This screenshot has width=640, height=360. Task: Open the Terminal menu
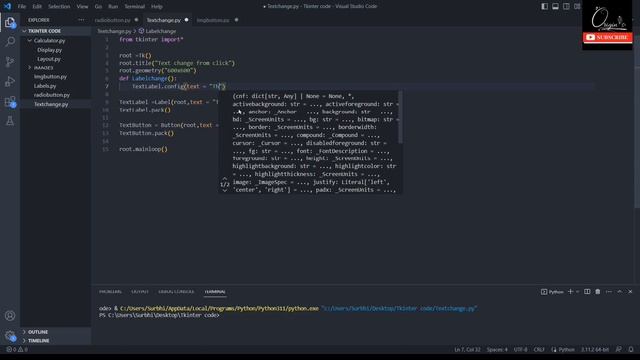(x=135, y=7)
